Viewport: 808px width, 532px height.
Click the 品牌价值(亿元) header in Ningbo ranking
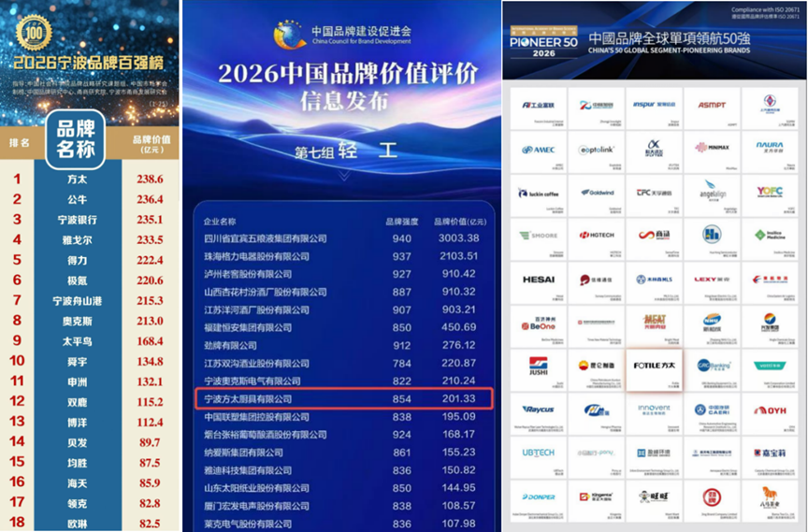tap(151, 144)
